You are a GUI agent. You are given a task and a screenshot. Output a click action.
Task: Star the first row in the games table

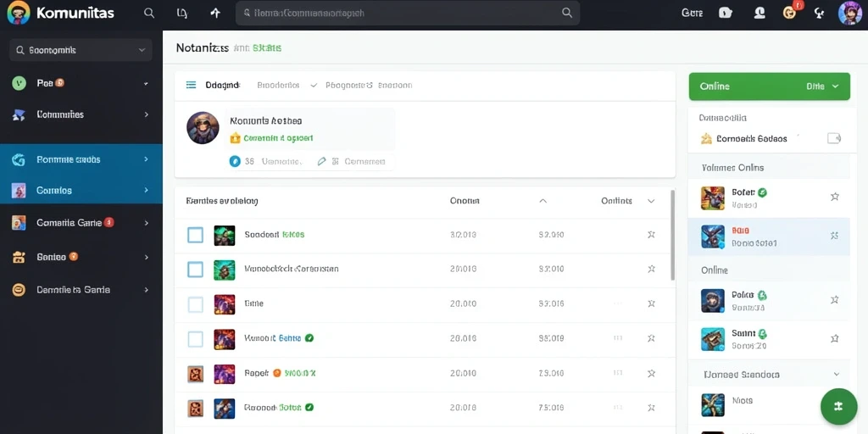coord(652,235)
